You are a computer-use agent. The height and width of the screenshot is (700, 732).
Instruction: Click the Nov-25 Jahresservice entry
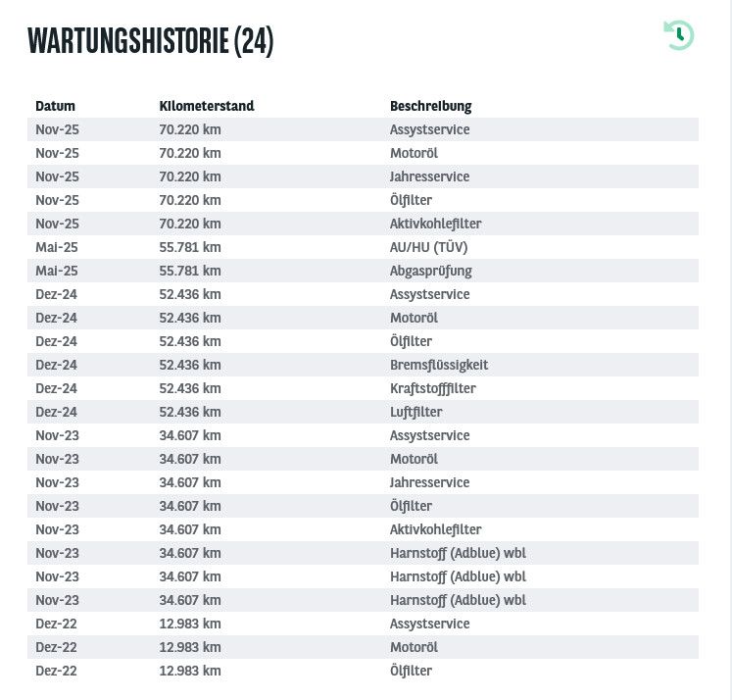click(x=429, y=176)
